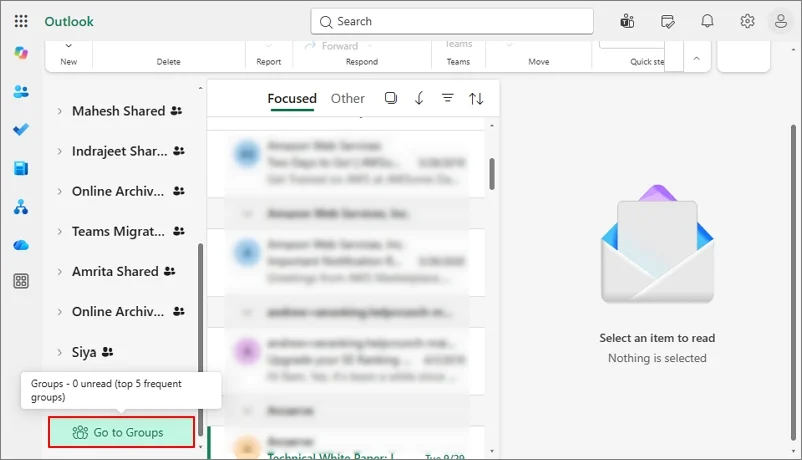Open the Org Explorer icon in left rail
Image resolution: width=802 pixels, height=460 pixels.
pos(21,207)
